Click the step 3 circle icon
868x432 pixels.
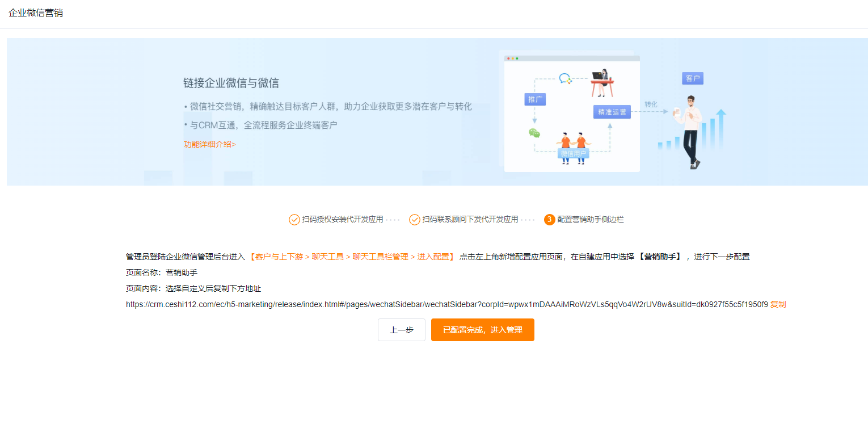tap(549, 220)
